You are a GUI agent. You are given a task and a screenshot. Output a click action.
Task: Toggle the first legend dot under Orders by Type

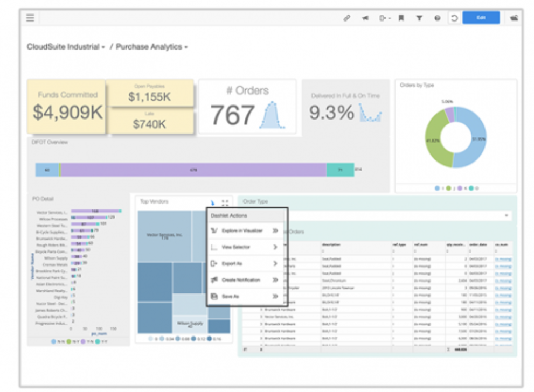[437, 188]
